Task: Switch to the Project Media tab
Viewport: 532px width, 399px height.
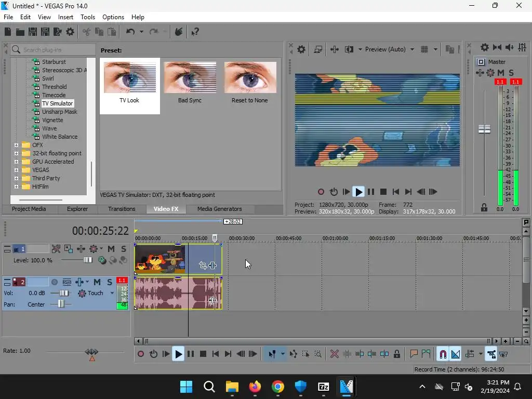Action: click(29, 209)
